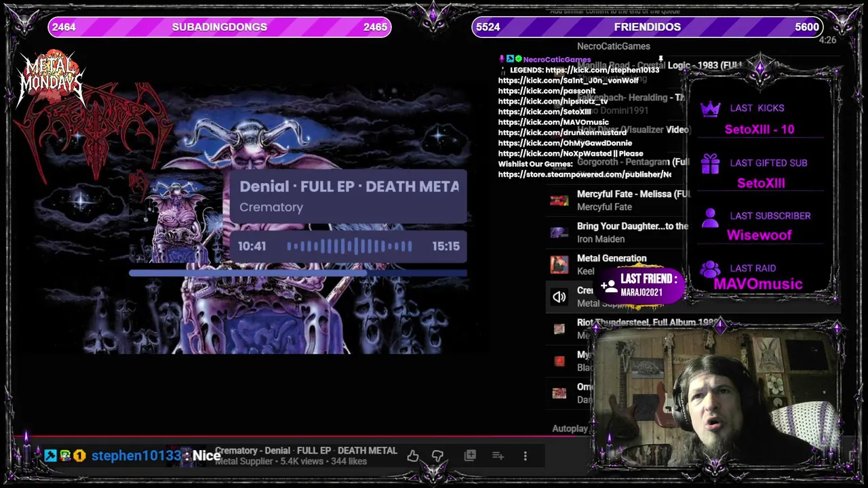The height and width of the screenshot is (488, 868).
Task: Open Iron Maiden Bring Your Daughter thumbnail
Action: 559,232
